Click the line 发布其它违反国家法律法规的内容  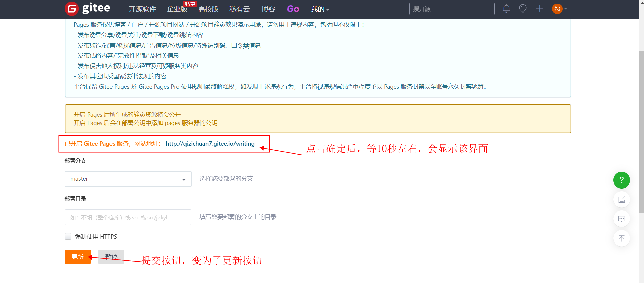120,76
